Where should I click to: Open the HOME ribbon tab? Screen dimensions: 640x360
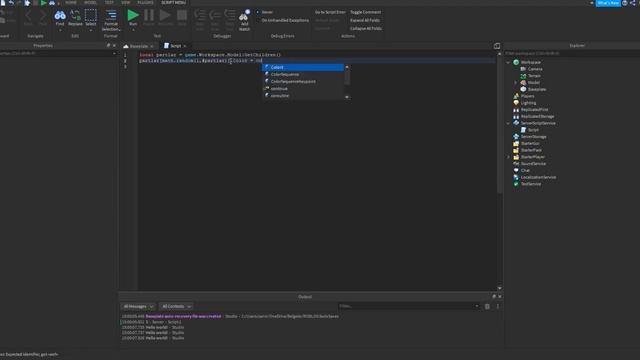point(71,2)
